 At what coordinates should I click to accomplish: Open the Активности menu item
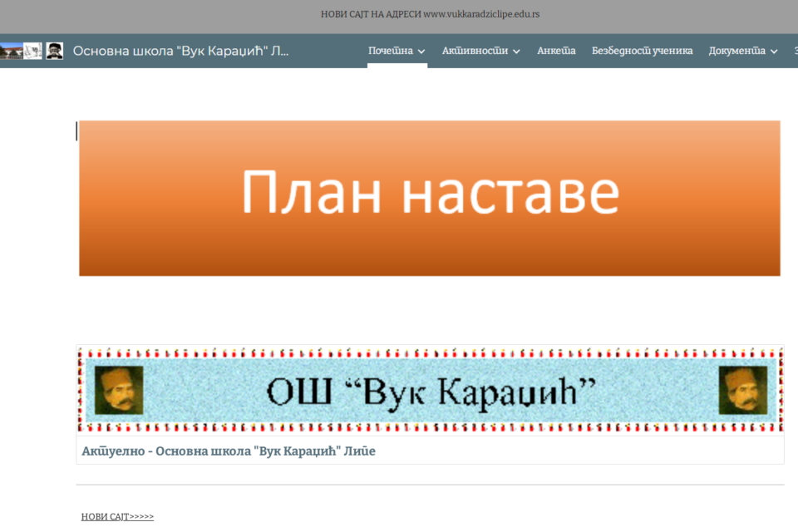pos(475,51)
